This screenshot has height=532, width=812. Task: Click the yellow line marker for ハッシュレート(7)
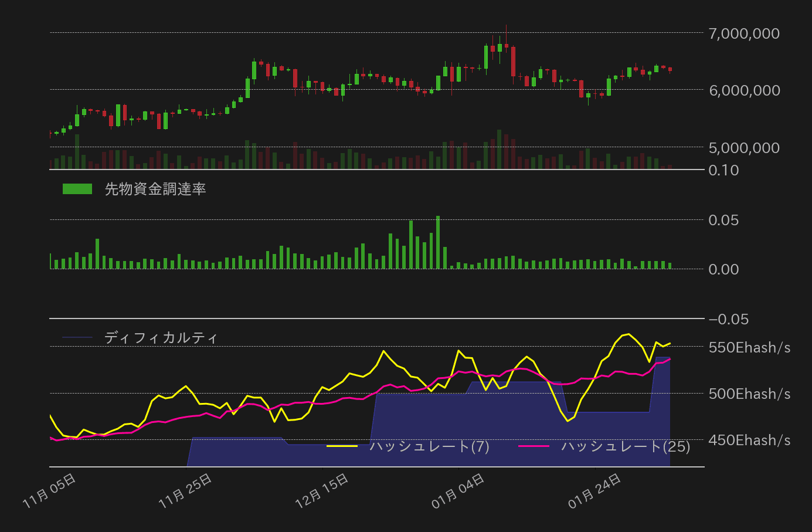click(342, 446)
